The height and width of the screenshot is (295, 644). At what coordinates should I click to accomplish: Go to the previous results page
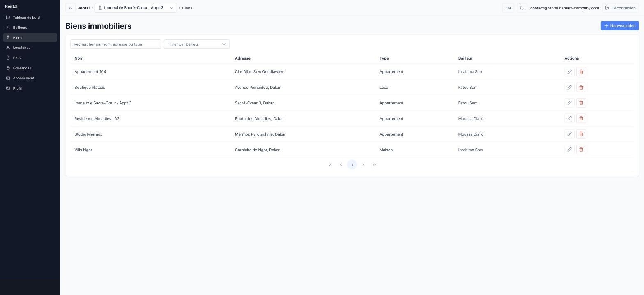coord(341,165)
